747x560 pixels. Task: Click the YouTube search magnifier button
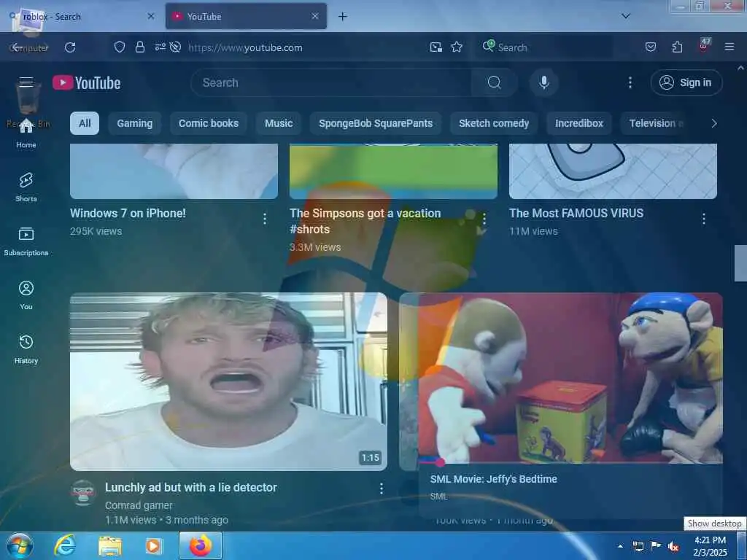(x=494, y=82)
